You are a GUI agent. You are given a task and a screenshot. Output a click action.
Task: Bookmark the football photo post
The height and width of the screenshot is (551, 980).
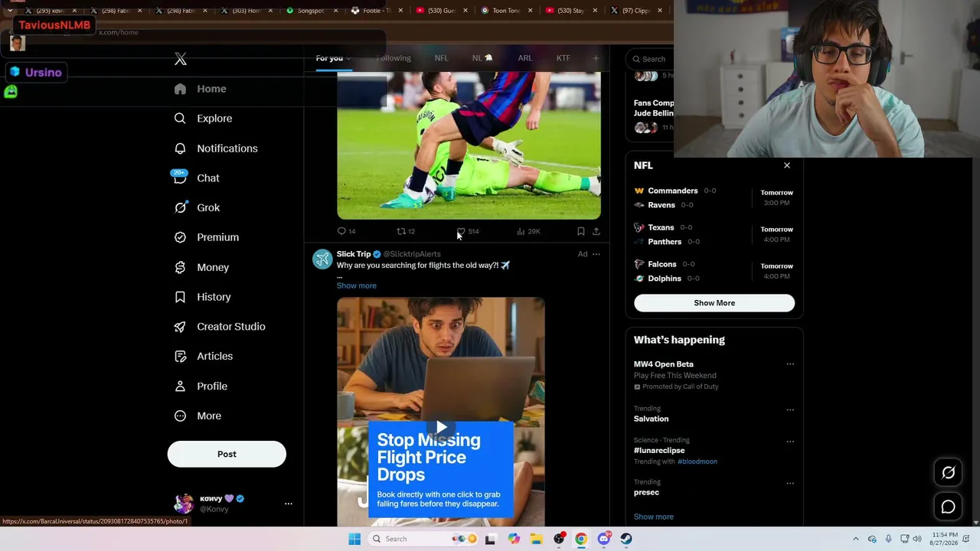coord(581,231)
